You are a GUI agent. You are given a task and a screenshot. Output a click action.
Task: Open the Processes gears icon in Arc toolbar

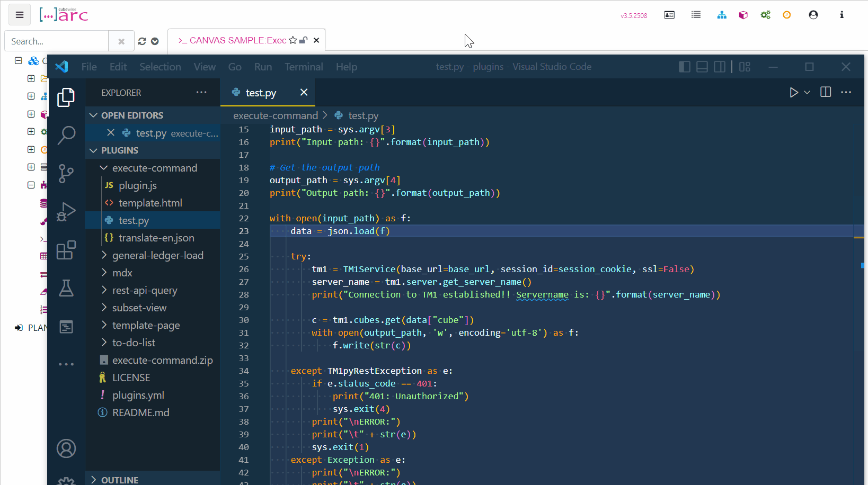[765, 15]
